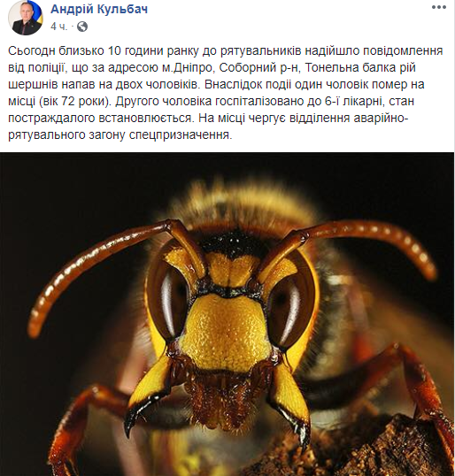Click the word 'Сьогодн' opening the post
Image resolution: width=455 pixels, height=476 pixels.
coord(32,51)
